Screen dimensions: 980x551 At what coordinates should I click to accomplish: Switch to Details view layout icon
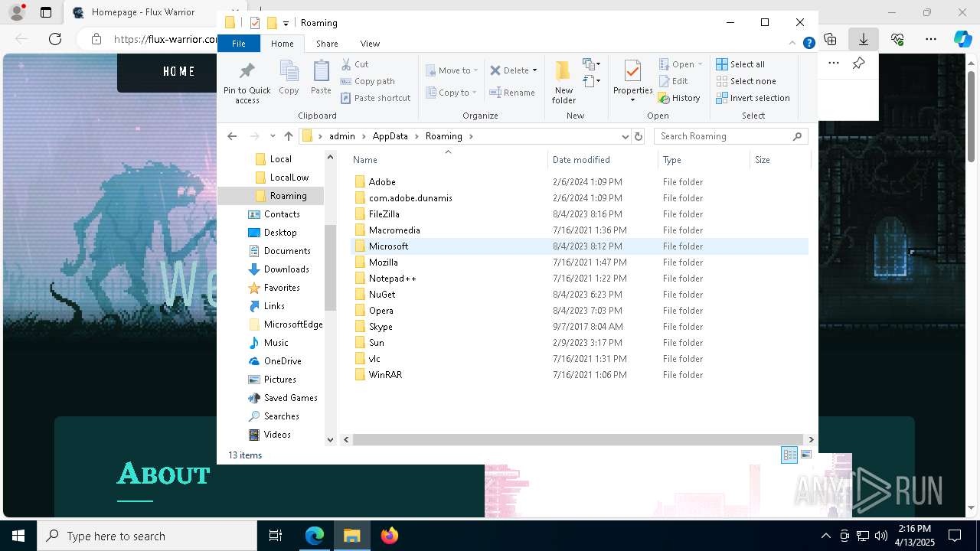(x=789, y=455)
